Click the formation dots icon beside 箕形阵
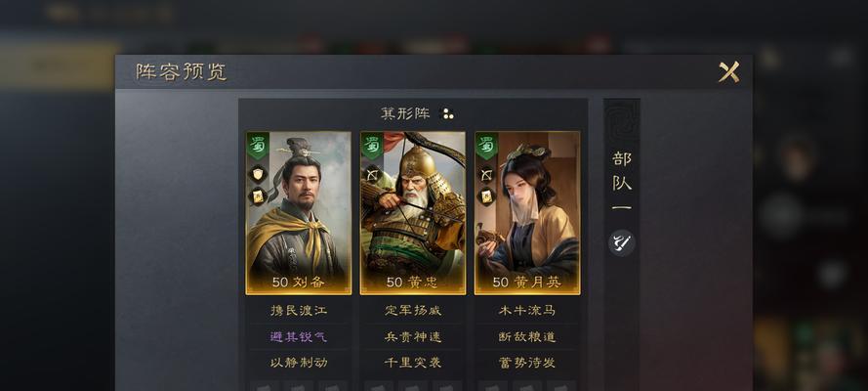868x391 pixels. (447, 114)
